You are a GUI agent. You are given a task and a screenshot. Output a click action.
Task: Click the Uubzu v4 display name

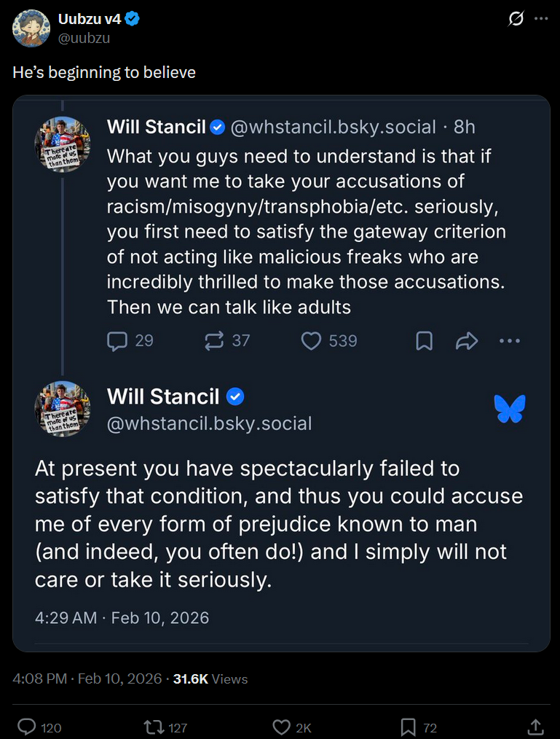[x=90, y=19]
